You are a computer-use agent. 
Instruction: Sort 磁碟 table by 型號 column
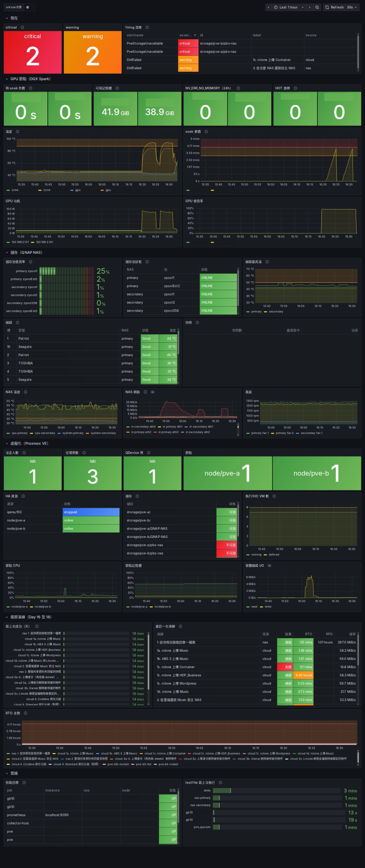tap(22, 330)
